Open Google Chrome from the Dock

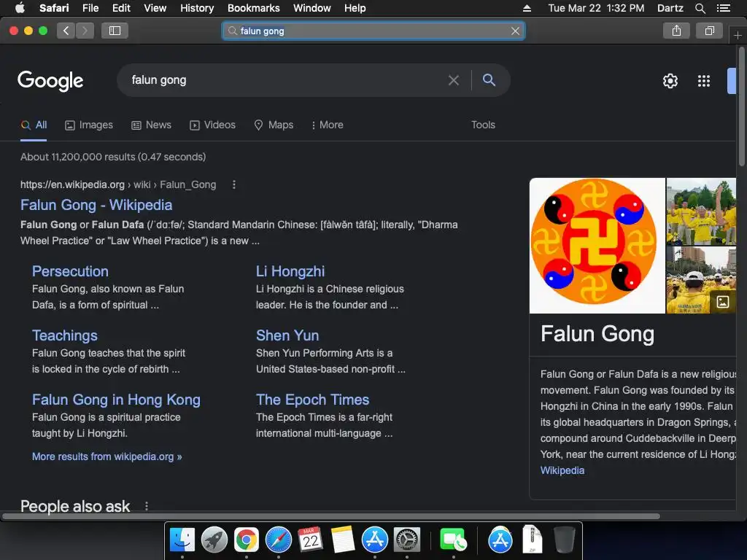pos(247,540)
